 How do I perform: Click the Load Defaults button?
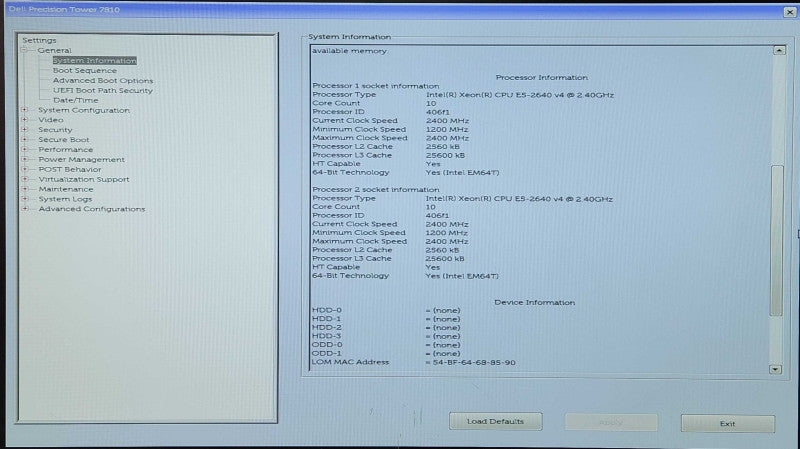tap(495, 421)
